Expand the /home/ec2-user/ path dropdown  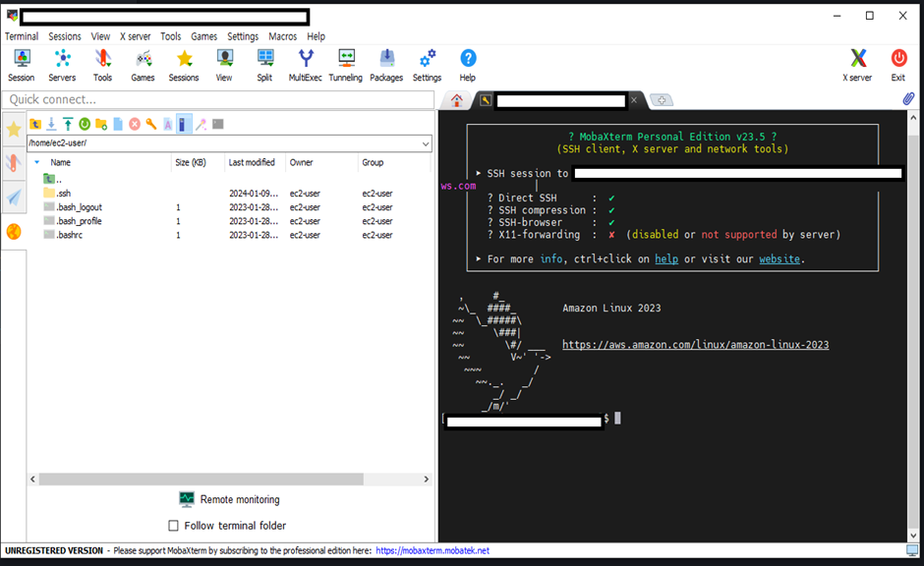click(x=426, y=143)
